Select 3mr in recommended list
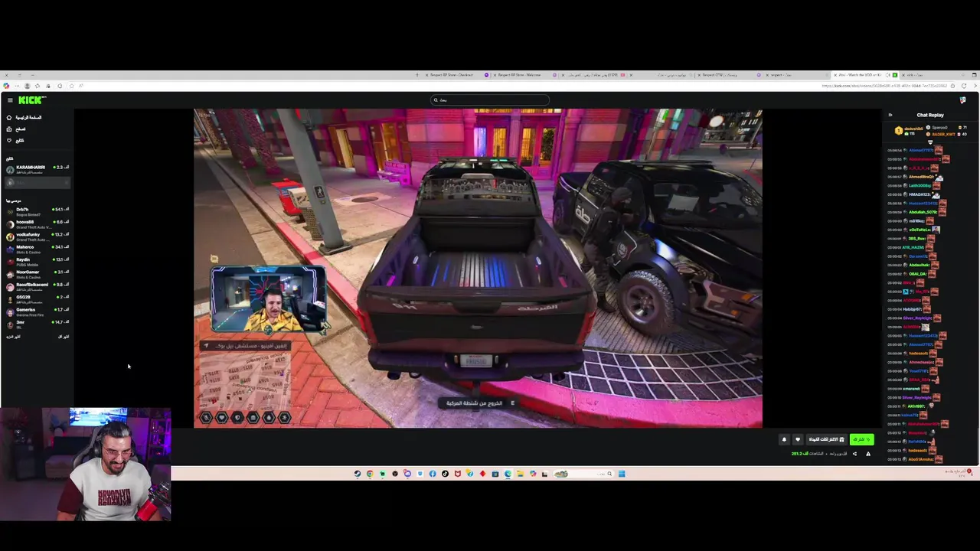This screenshot has width=980, height=551. click(x=37, y=324)
